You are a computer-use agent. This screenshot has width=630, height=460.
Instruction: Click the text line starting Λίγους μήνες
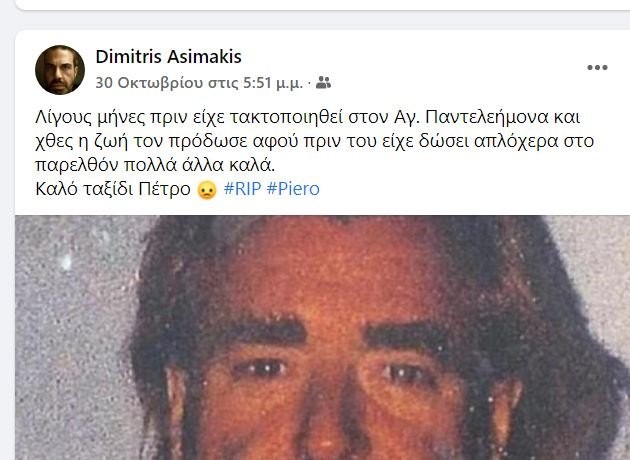(x=308, y=117)
